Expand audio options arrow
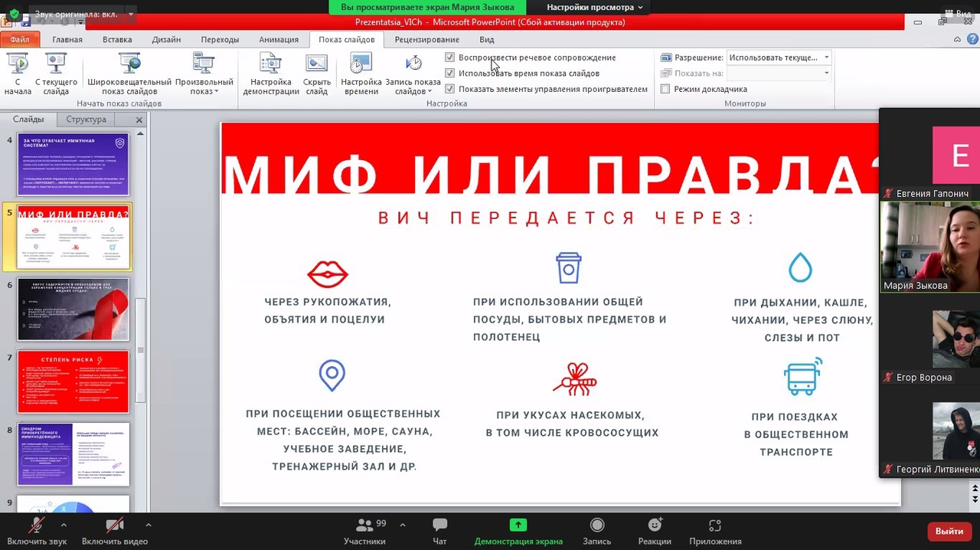980x550 pixels. point(64,525)
